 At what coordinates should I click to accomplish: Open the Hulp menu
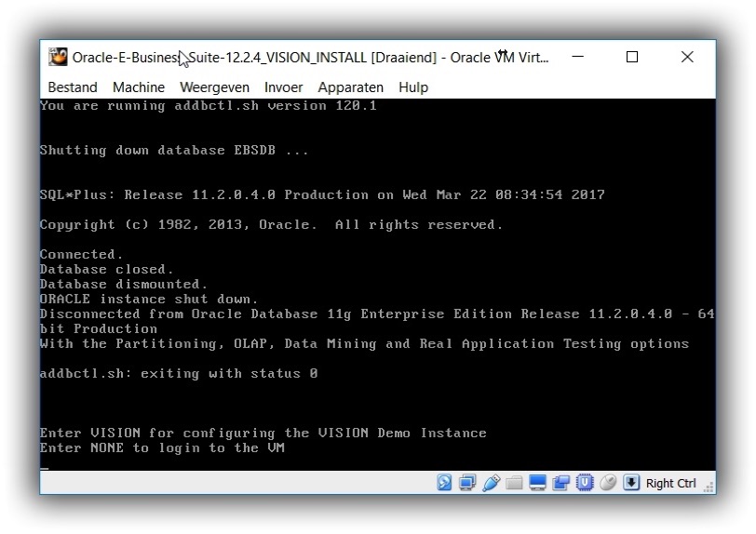[413, 87]
